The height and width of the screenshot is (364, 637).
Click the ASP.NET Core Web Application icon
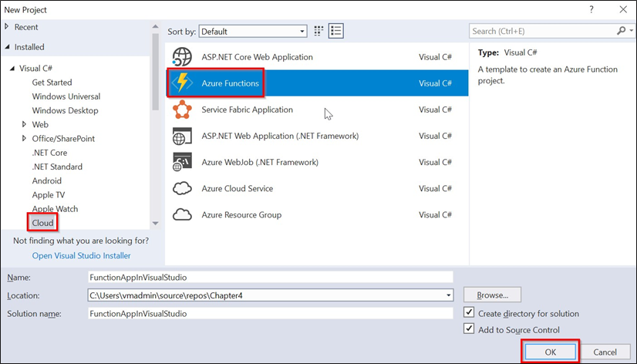tap(181, 57)
